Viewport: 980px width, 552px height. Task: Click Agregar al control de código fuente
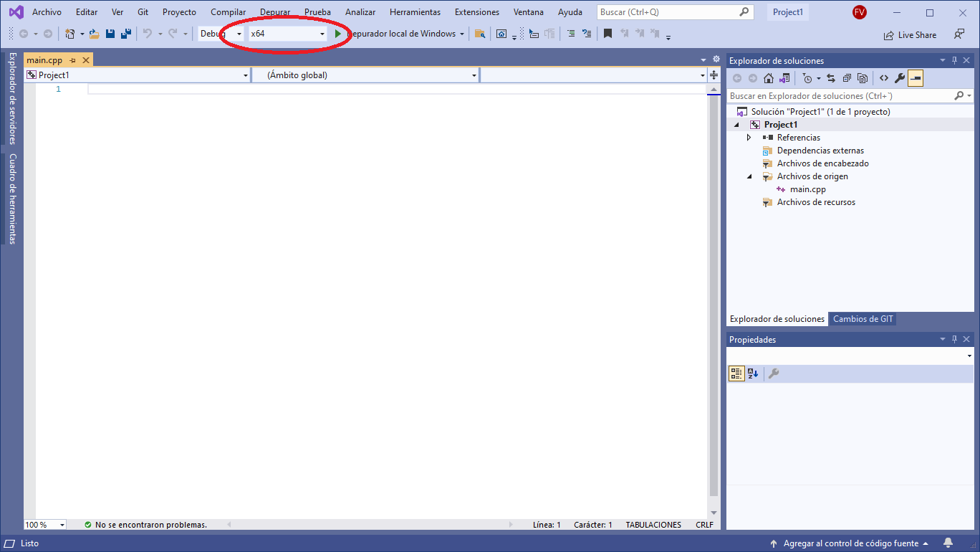[x=850, y=543]
